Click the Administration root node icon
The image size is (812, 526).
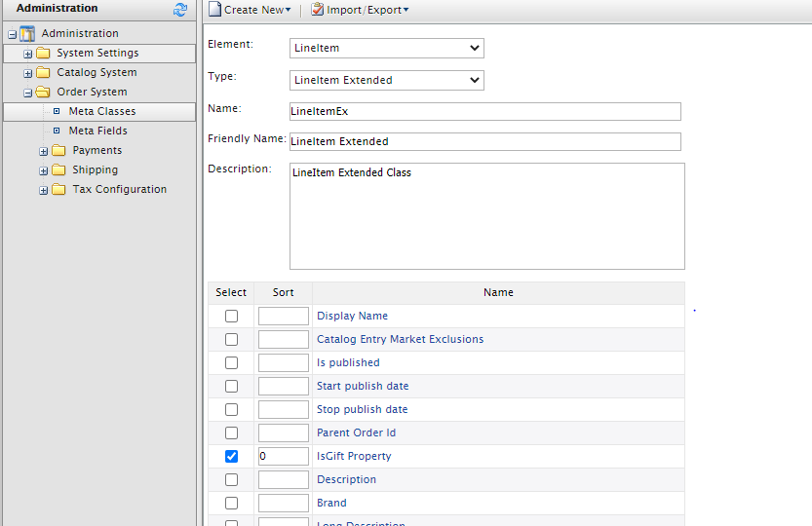[x=28, y=33]
